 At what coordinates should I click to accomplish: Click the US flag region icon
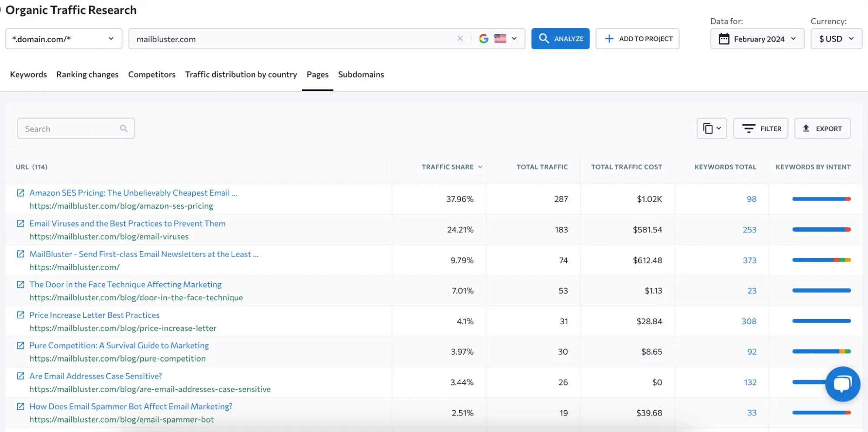coord(500,39)
